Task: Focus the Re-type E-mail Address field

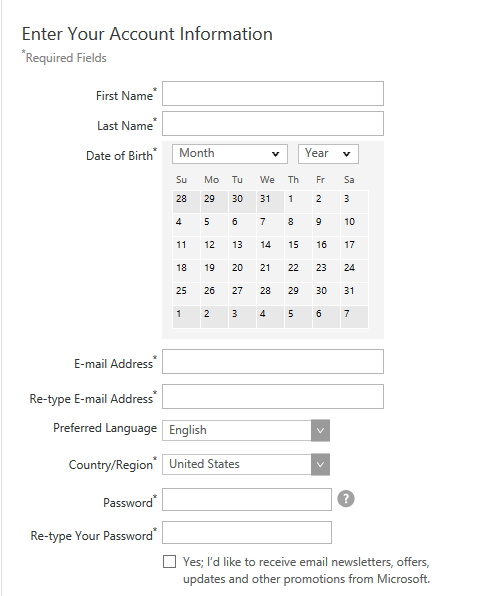Action: [x=273, y=396]
